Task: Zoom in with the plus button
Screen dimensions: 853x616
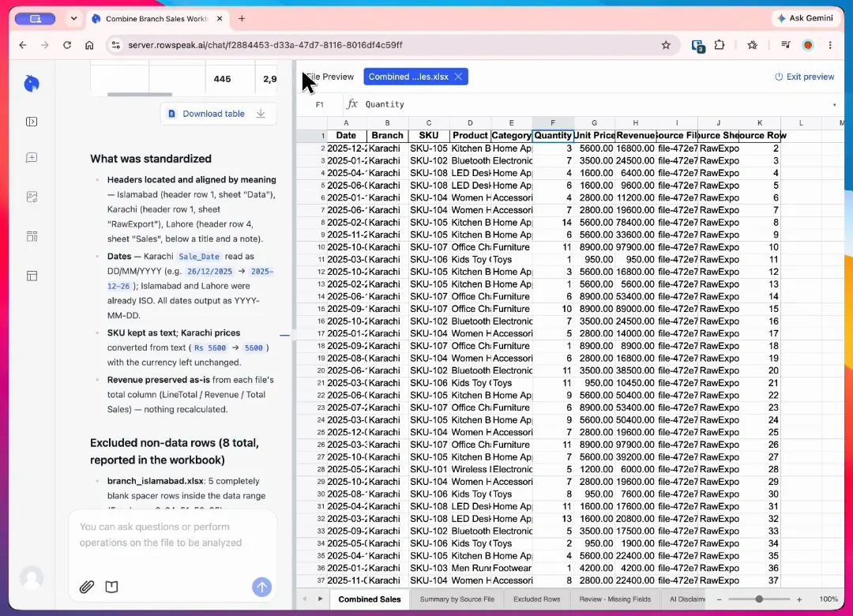Action: (x=799, y=599)
